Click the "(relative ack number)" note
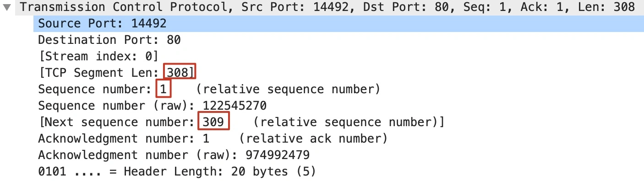Image resolution: width=644 pixels, height=181 pixels. (x=313, y=138)
